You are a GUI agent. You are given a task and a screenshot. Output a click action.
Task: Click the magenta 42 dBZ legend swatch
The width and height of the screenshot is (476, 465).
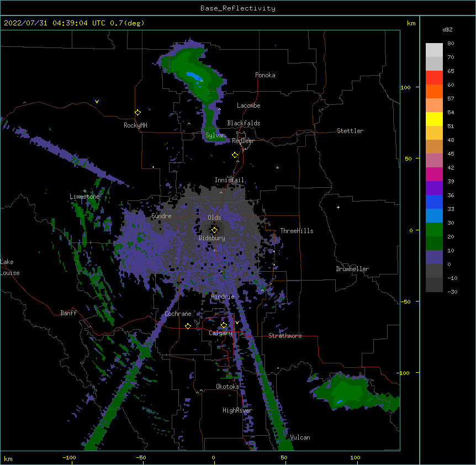[x=434, y=174]
